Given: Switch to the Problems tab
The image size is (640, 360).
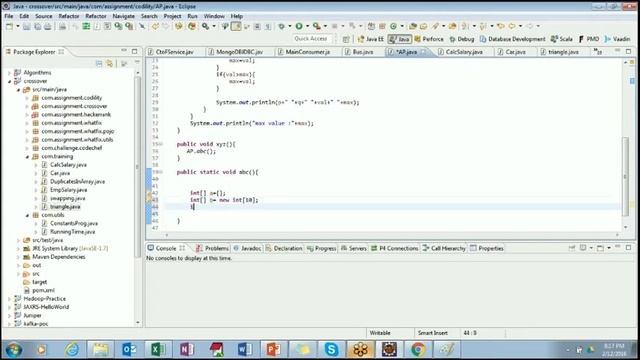Looking at the screenshot, I should (x=212, y=248).
